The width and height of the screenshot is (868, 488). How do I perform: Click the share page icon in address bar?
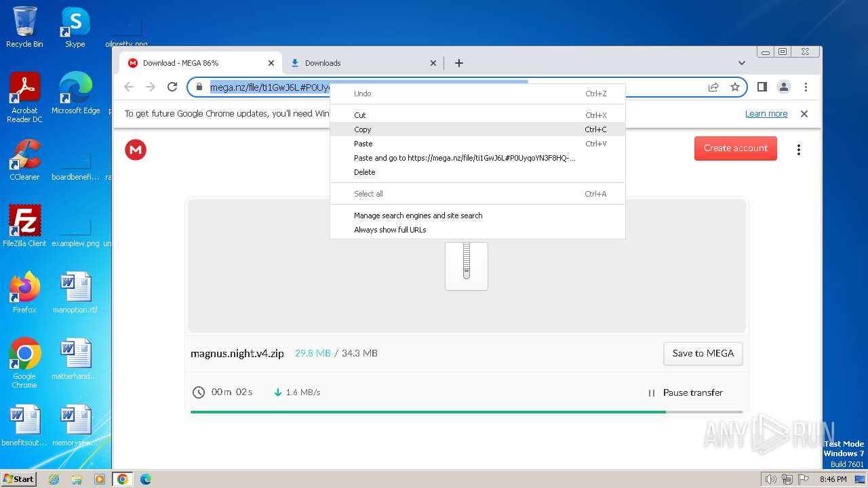tap(713, 87)
